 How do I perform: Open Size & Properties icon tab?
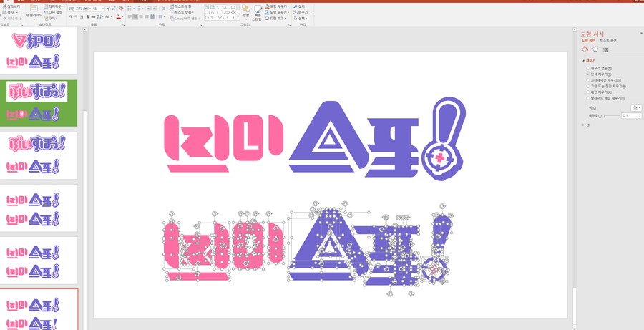point(605,49)
